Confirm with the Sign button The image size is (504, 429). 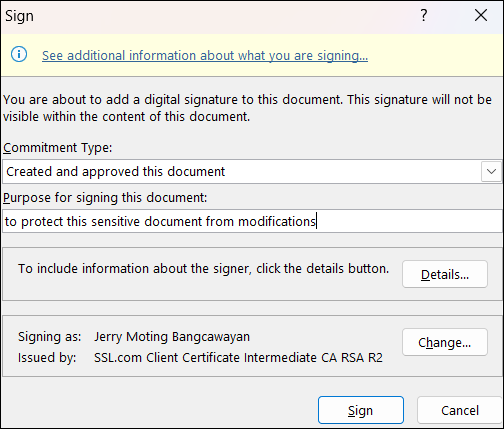(361, 410)
